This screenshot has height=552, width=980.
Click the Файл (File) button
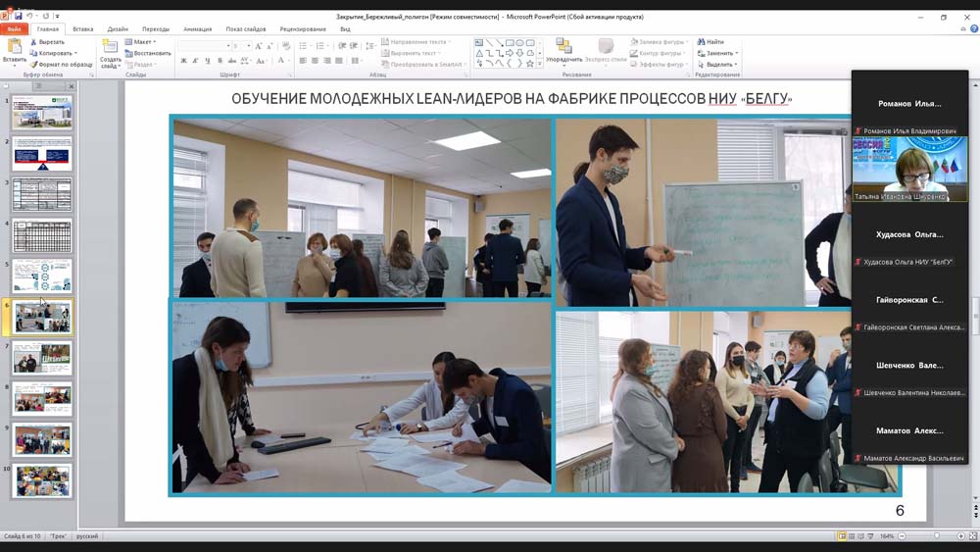tap(15, 29)
